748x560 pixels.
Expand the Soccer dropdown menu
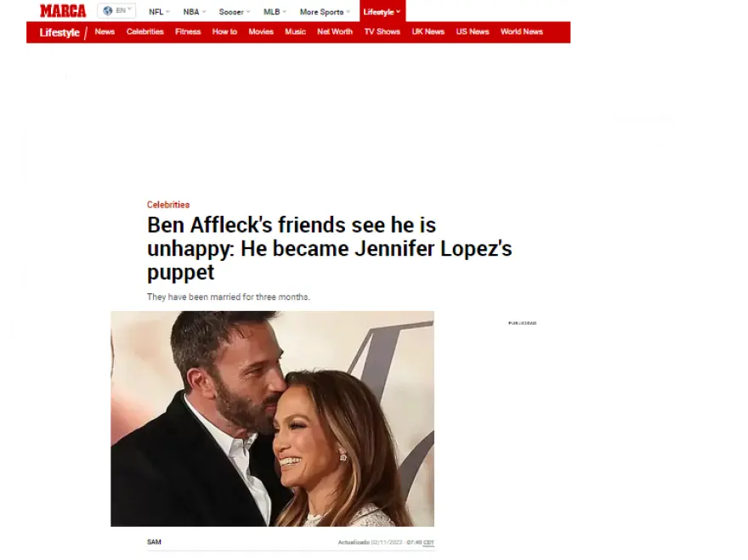[x=235, y=12]
